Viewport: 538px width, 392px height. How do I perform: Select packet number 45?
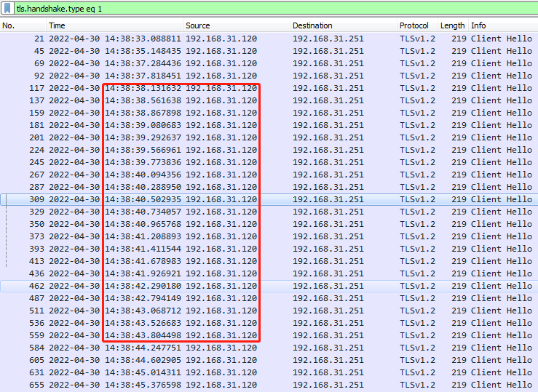(269, 51)
